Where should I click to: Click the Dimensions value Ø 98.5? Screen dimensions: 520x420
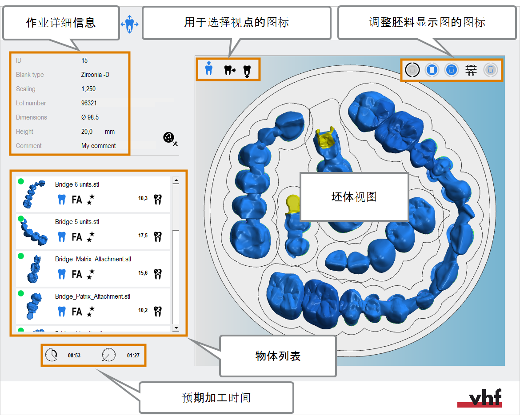[x=90, y=117]
